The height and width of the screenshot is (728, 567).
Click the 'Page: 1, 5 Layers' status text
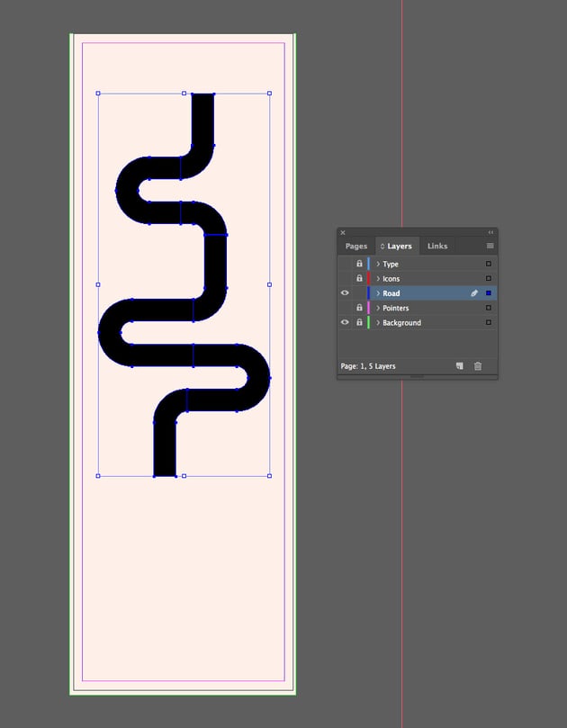(368, 366)
